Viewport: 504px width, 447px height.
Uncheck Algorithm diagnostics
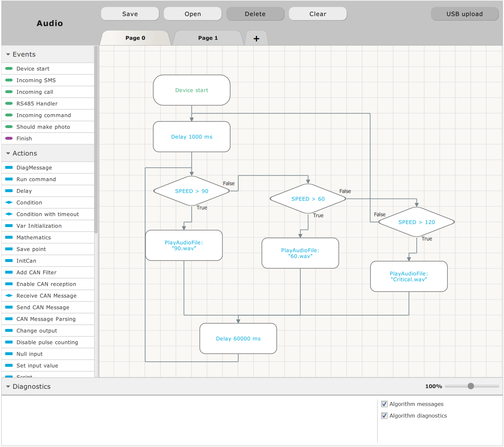click(x=384, y=416)
